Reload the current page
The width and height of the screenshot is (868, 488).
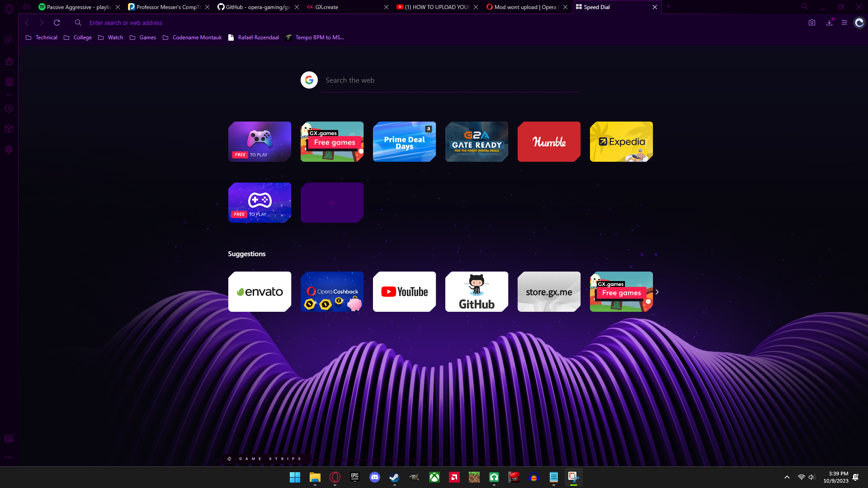click(57, 23)
